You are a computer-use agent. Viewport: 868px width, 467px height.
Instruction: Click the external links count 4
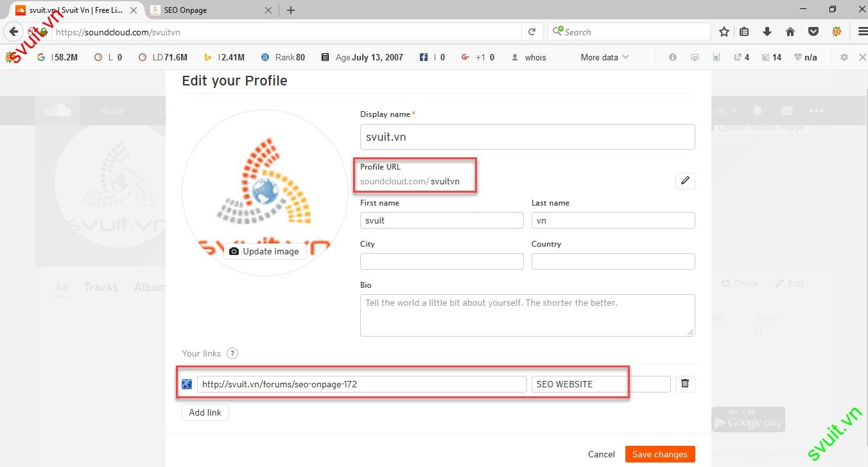pyautogui.click(x=742, y=57)
